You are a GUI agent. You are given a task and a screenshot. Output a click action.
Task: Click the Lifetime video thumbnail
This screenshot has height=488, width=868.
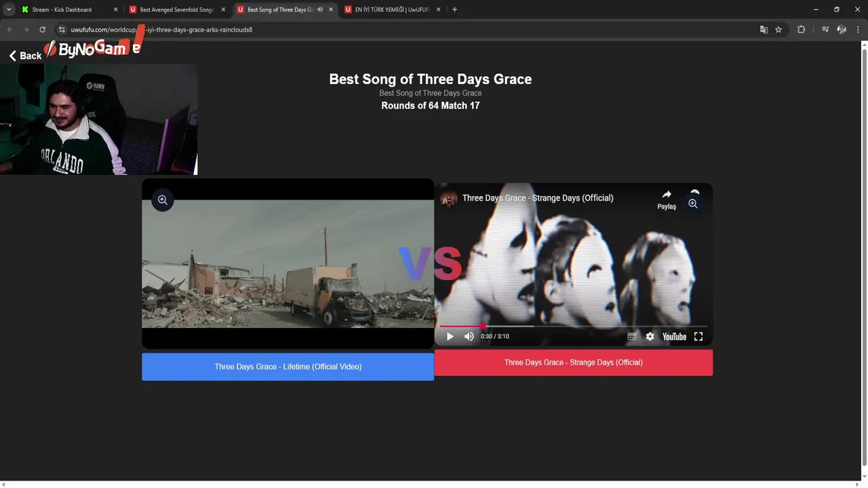tap(288, 264)
